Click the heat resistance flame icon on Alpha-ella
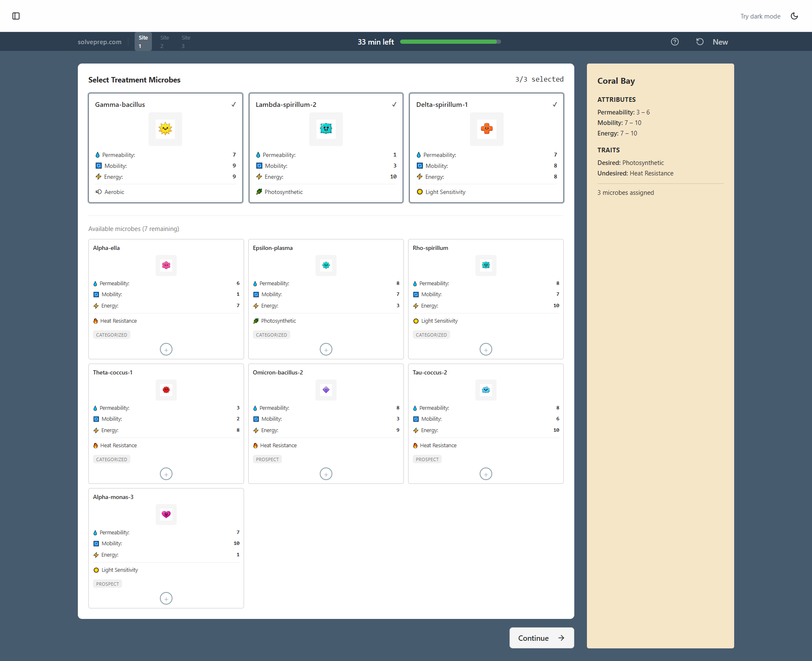This screenshot has width=812, height=661. [x=95, y=321]
